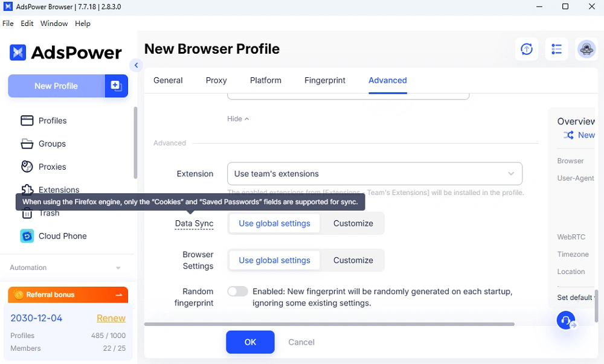
Task: Select Use global settings for Data Sync
Action: (274, 223)
